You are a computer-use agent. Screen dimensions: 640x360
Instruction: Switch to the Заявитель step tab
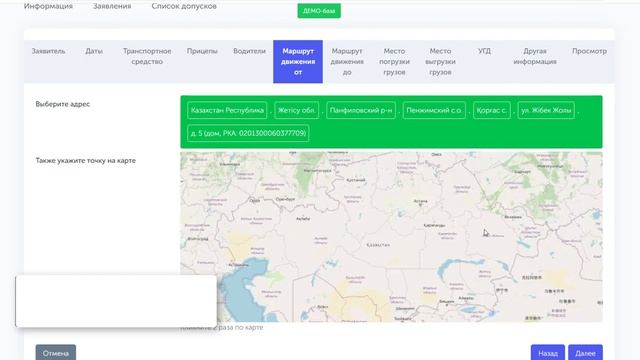coord(49,51)
